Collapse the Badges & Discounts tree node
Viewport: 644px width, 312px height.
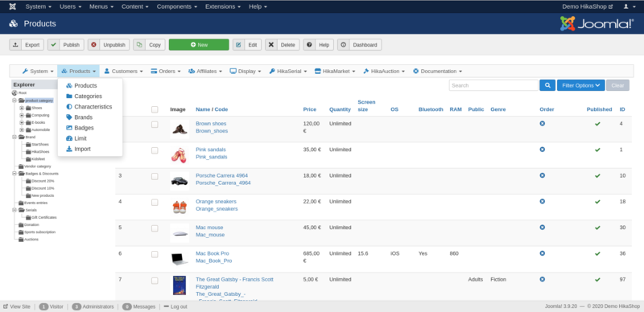[14, 174]
